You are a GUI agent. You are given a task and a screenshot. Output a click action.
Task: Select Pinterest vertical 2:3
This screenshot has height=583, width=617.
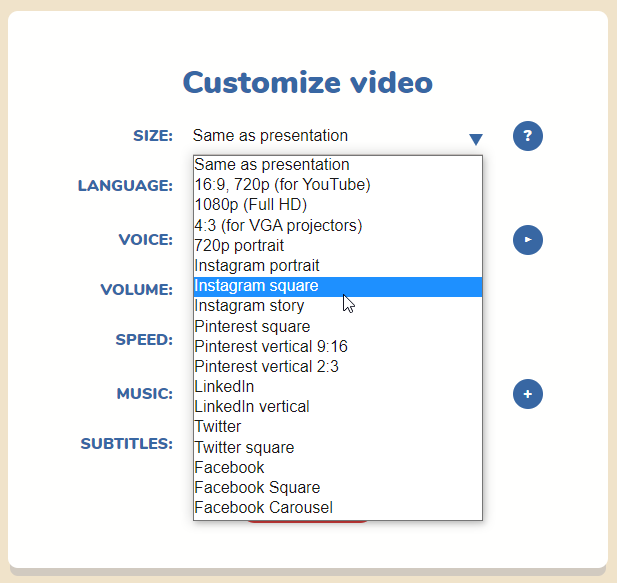click(x=266, y=367)
